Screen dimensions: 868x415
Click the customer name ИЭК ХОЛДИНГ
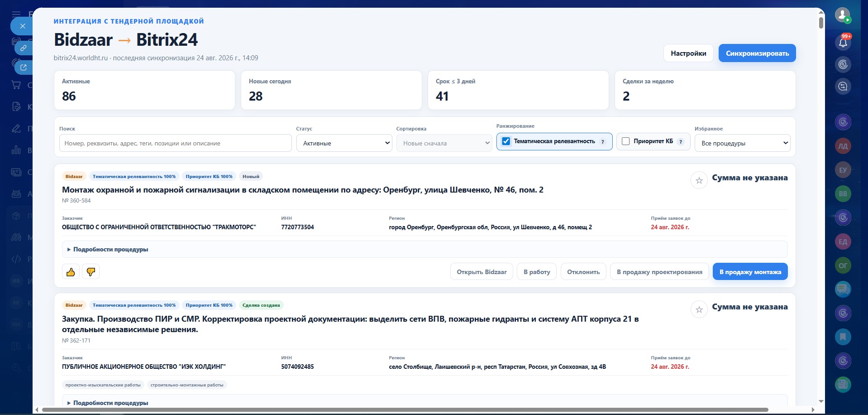[144, 367]
